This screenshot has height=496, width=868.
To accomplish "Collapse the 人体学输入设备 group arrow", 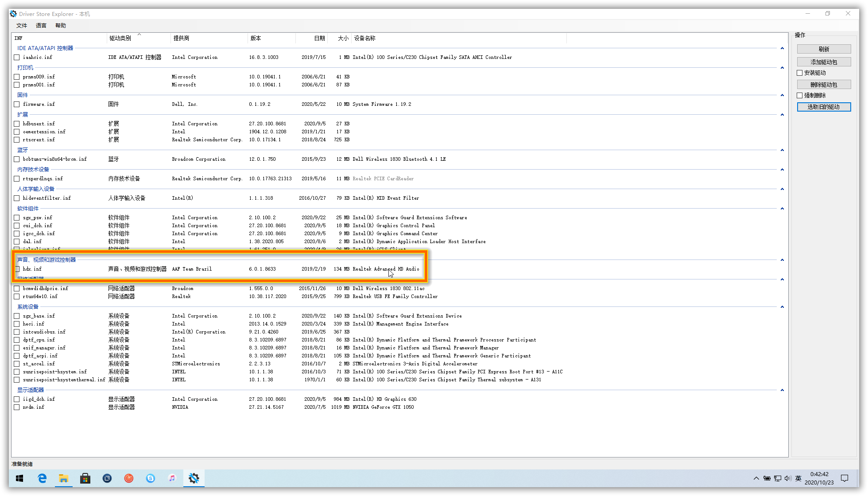I will click(x=782, y=189).
